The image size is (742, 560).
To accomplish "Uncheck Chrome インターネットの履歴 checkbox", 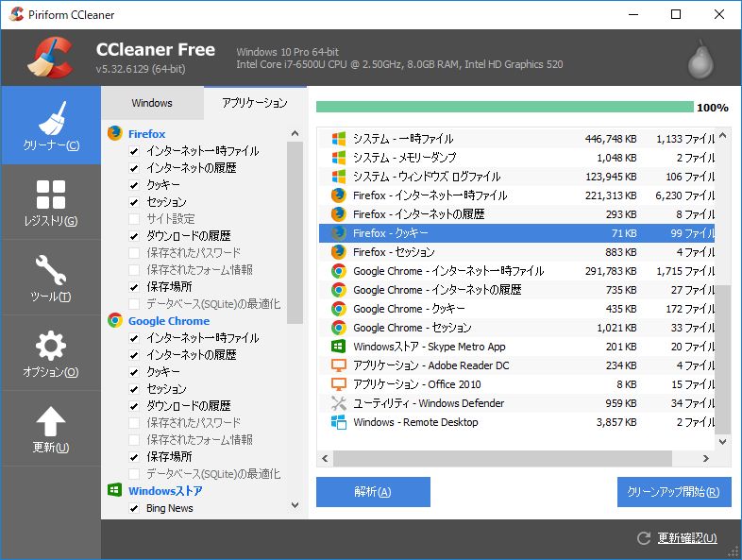I will pyautogui.click(x=134, y=355).
